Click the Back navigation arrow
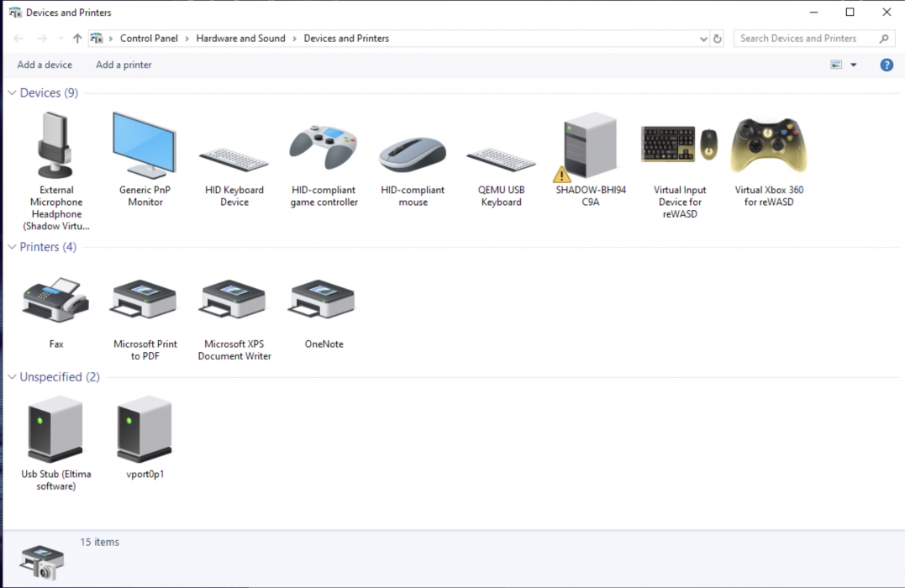 [18, 38]
